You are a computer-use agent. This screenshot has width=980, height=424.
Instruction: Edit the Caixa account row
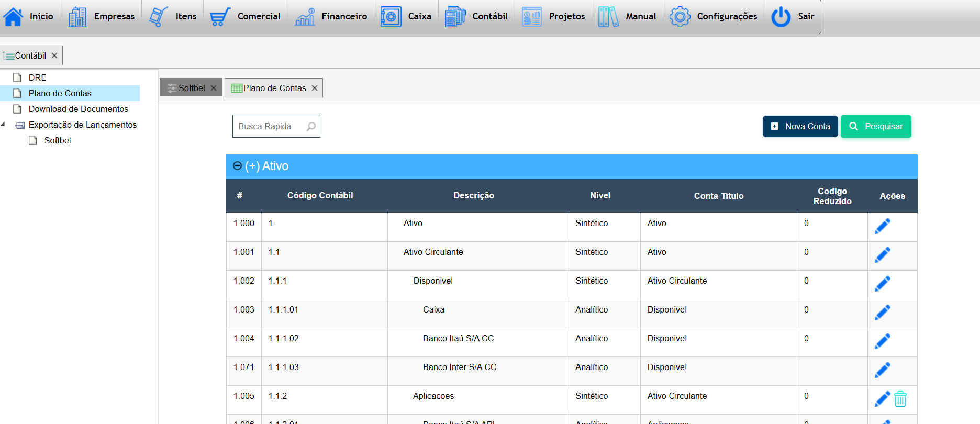[x=883, y=313]
